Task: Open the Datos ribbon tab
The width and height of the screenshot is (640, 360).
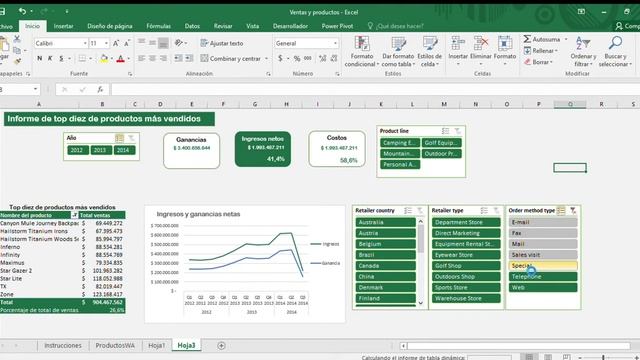Action: (x=192, y=26)
